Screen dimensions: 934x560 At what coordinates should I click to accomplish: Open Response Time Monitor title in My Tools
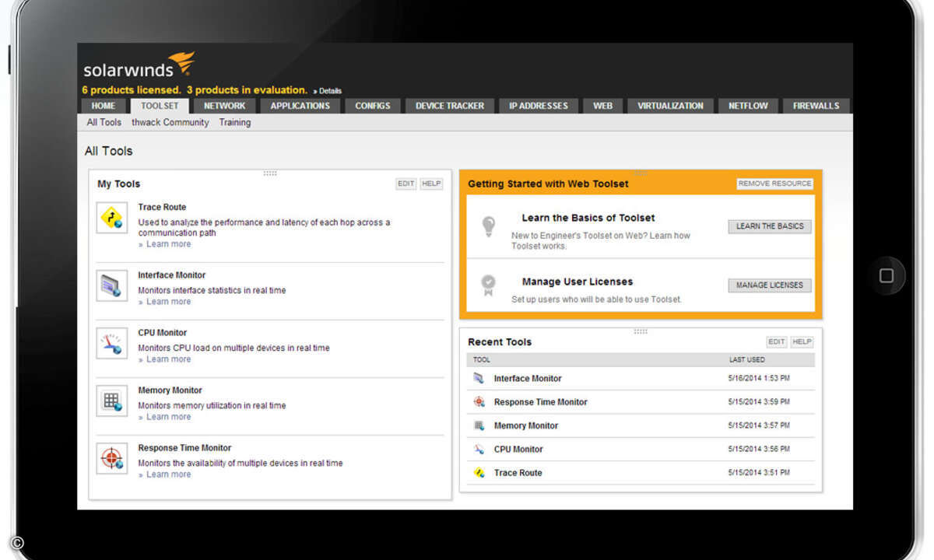[x=184, y=448]
